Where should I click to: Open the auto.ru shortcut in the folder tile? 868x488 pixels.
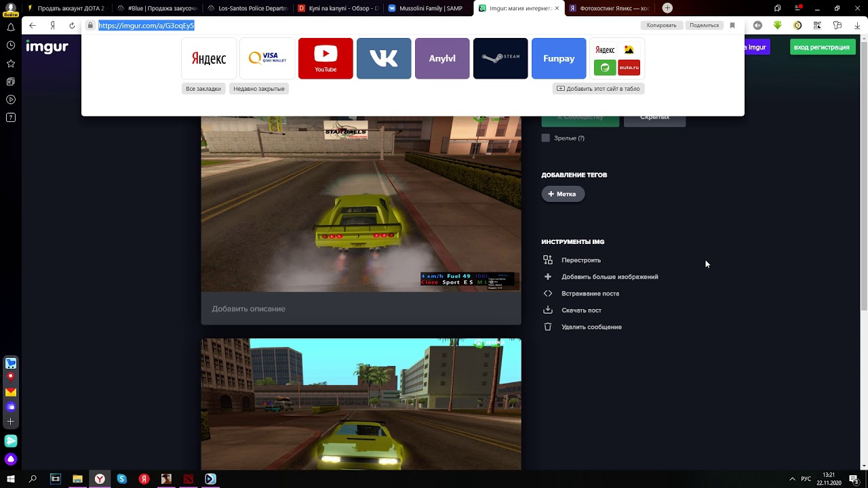[629, 67]
